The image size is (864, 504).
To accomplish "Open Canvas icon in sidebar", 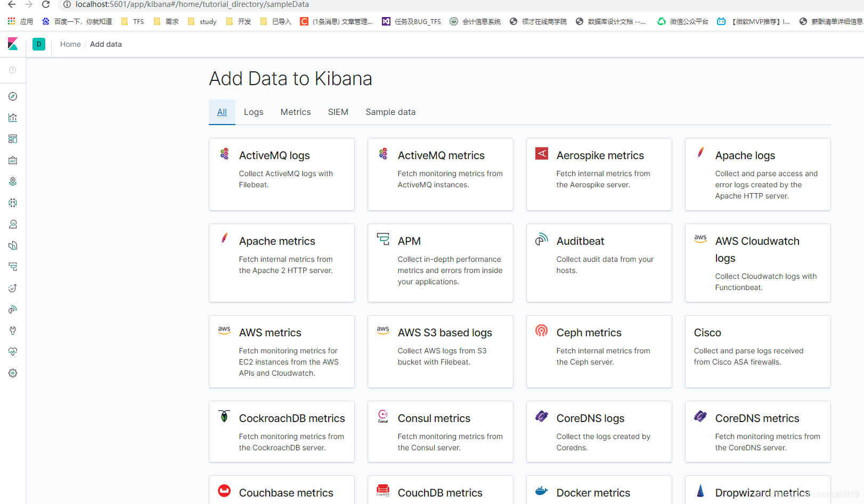I will (x=13, y=160).
